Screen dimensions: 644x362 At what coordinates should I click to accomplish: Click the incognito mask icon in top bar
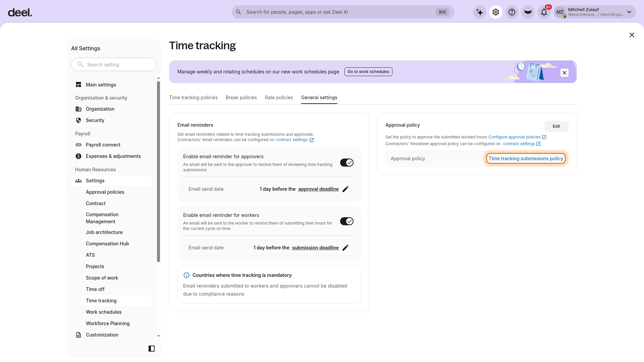pos(528,12)
